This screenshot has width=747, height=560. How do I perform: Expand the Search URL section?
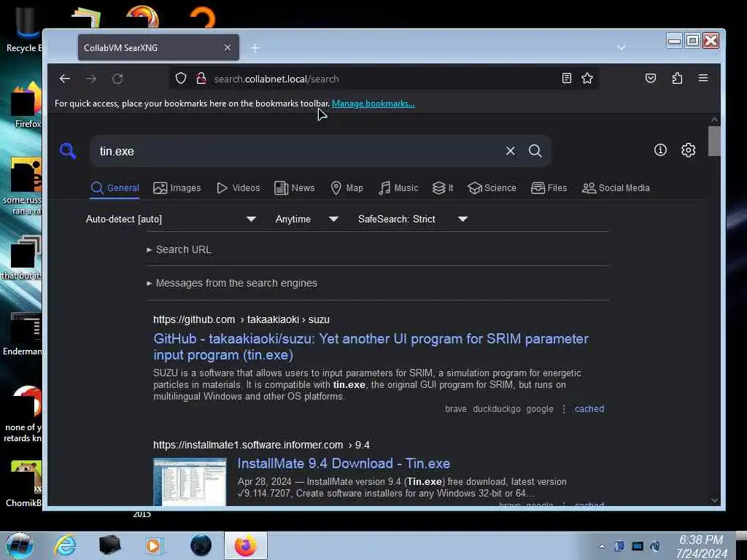(x=179, y=249)
